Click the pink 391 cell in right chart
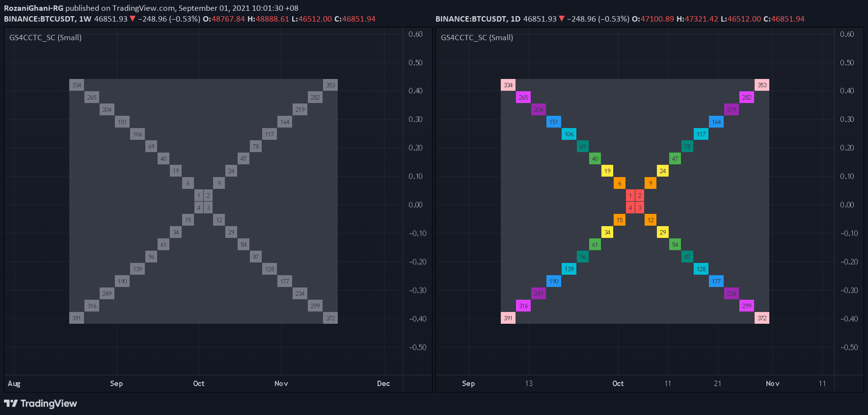The image size is (868, 415). click(x=508, y=318)
